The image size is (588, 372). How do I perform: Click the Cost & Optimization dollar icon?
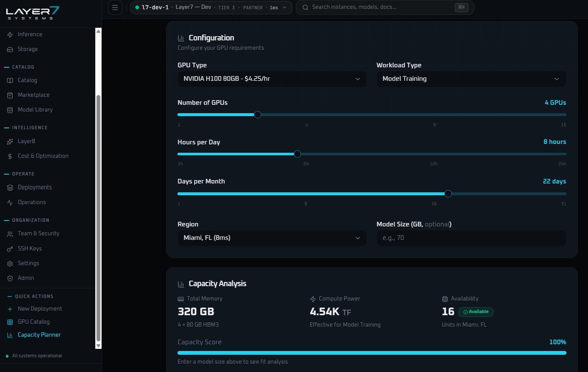click(x=10, y=156)
